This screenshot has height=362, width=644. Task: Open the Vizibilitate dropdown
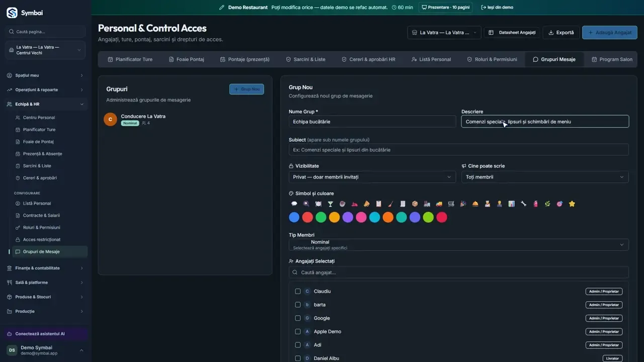[372, 177]
